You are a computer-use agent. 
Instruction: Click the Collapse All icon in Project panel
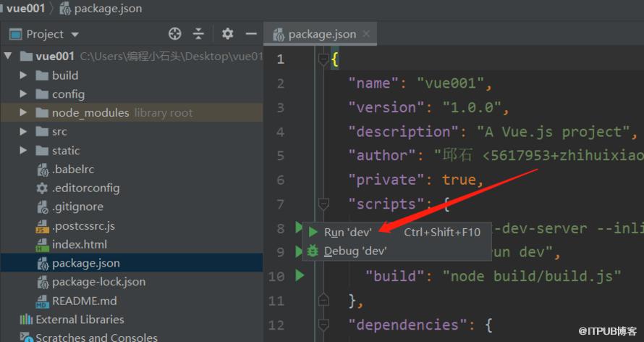[x=198, y=34]
